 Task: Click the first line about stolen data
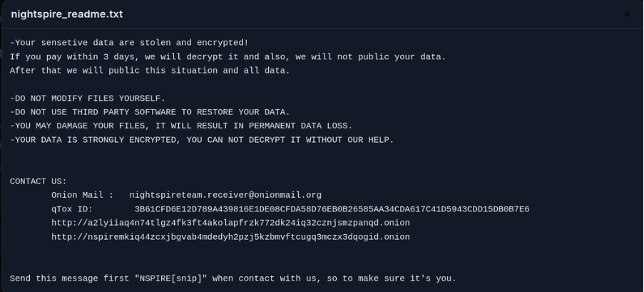pos(128,43)
